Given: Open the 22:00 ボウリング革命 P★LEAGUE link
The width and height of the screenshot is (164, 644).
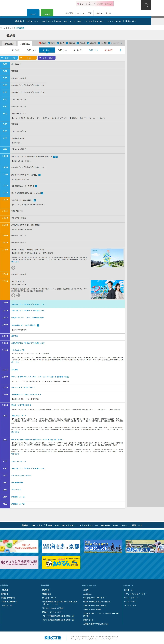Looking at the screenshot, I should pyautogui.click(x=40, y=377).
